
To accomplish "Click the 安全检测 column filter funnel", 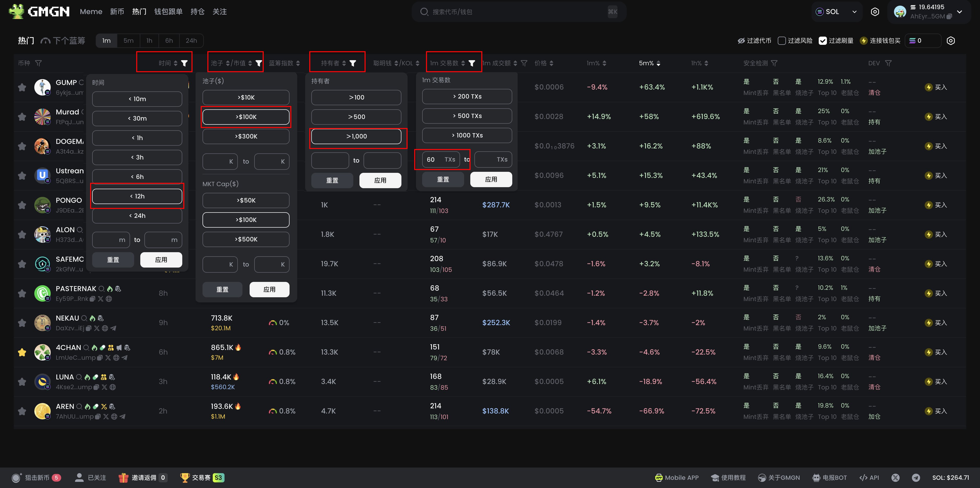I will (x=774, y=63).
